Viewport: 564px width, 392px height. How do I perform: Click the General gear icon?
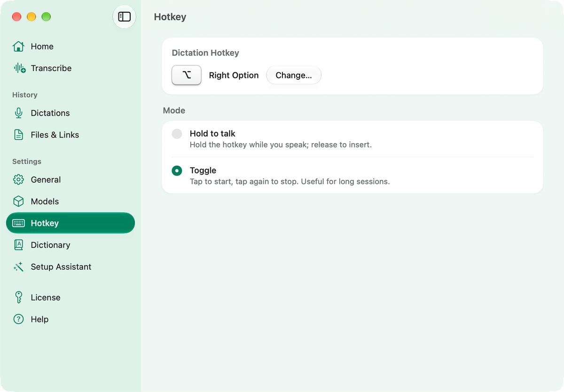[x=18, y=180]
